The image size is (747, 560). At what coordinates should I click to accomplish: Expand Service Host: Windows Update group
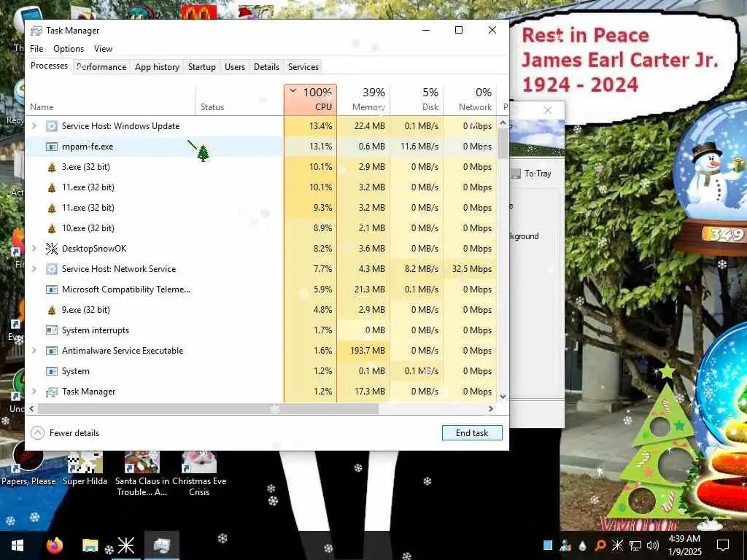[34, 126]
